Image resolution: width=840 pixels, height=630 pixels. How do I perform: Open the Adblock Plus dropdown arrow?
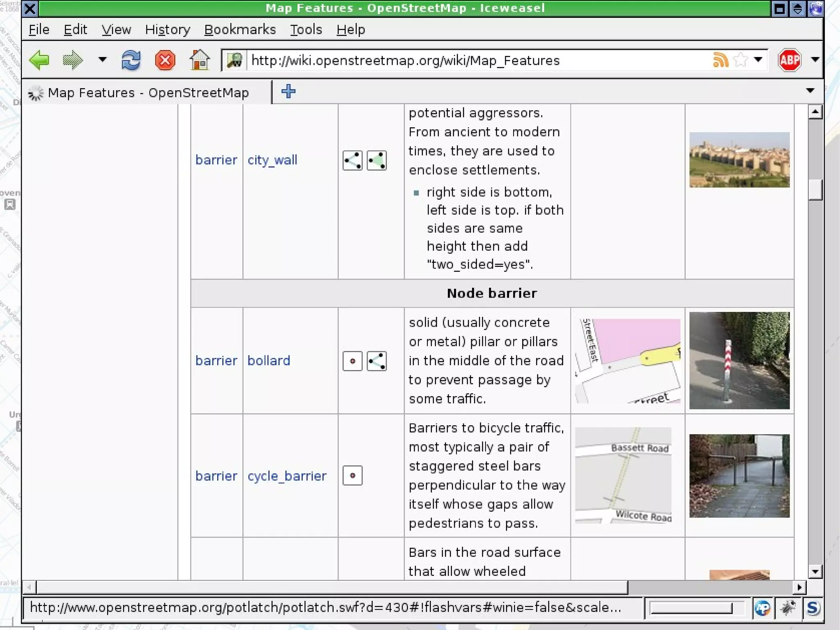point(815,60)
